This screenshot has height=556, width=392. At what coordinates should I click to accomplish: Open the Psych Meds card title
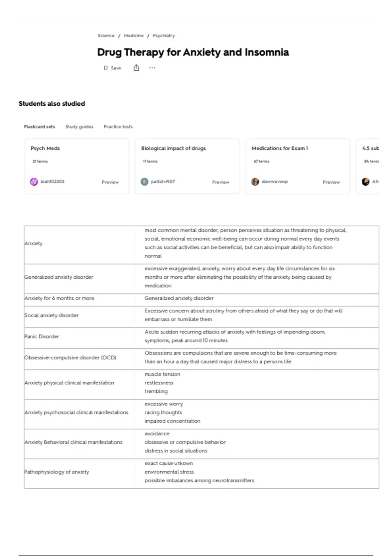tap(45, 148)
